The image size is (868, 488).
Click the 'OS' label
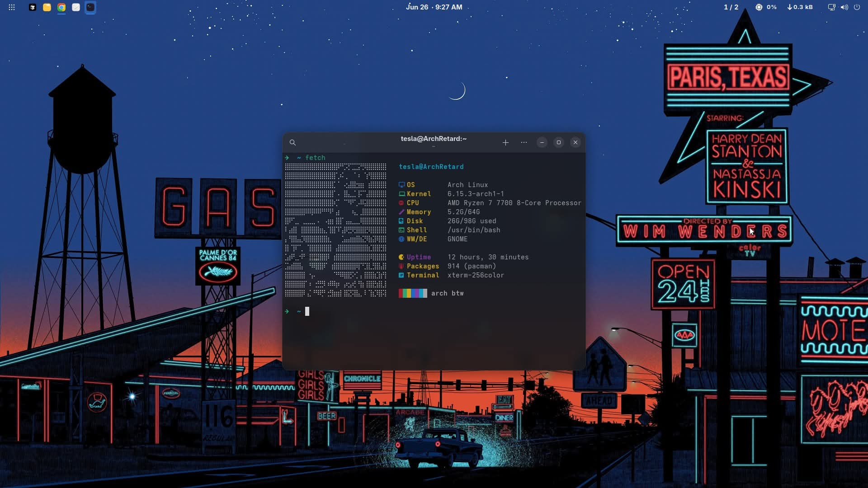tap(410, 185)
